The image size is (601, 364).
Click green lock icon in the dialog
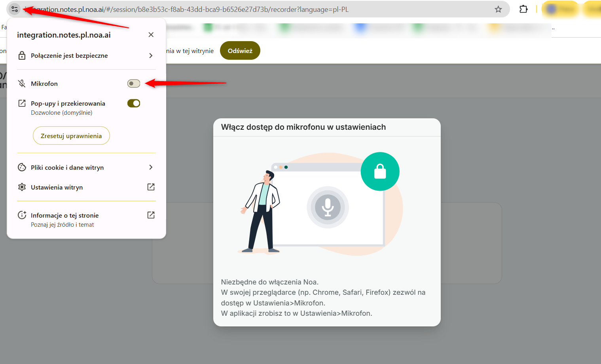coord(380,171)
